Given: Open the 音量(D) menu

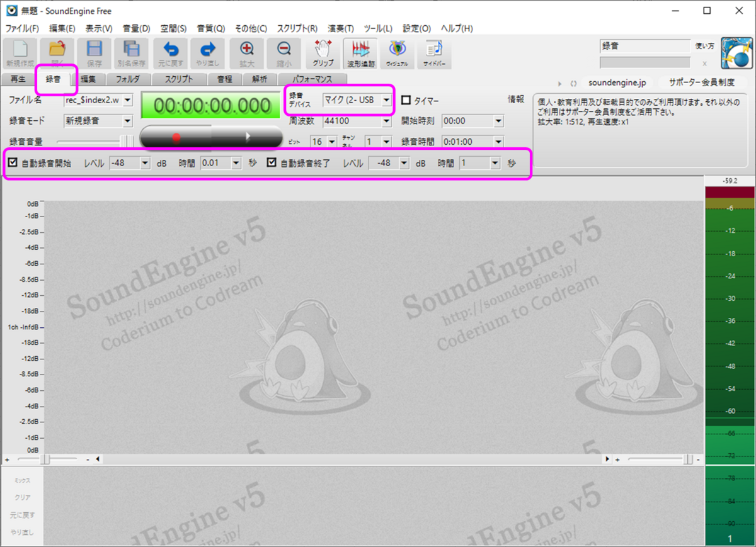Looking at the screenshot, I should tap(136, 28).
